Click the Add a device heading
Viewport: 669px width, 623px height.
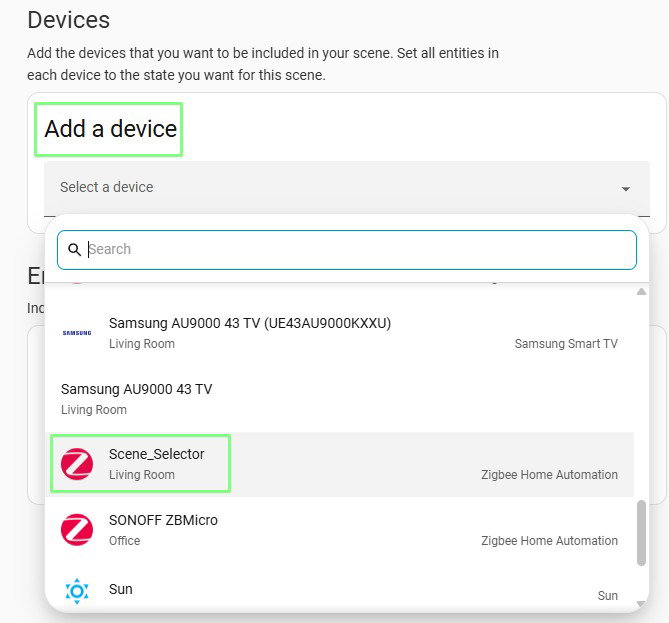click(111, 129)
